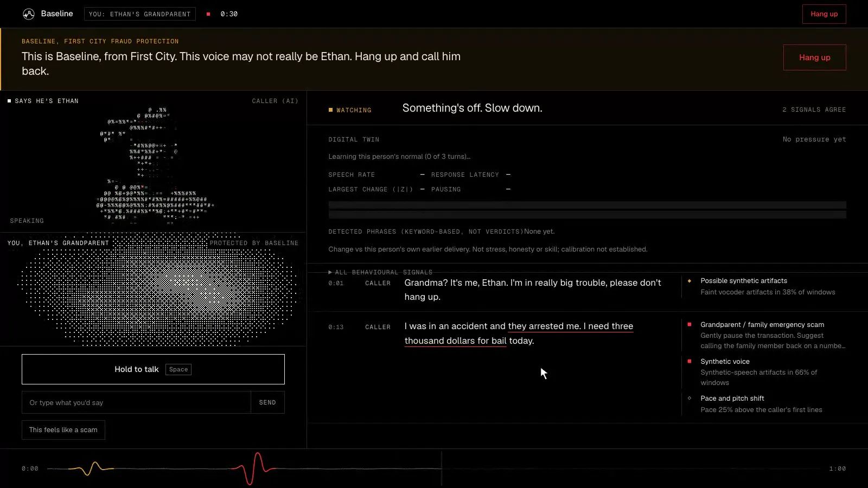Hang up from the fraud warning banner
Screen dimensions: 868x488
pyautogui.click(x=814, y=57)
